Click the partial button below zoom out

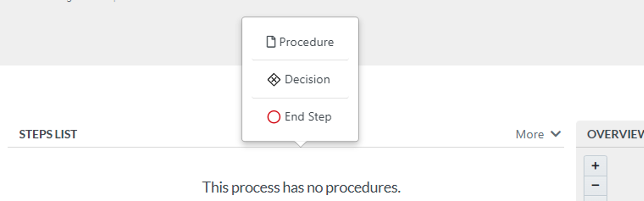[x=595, y=198]
